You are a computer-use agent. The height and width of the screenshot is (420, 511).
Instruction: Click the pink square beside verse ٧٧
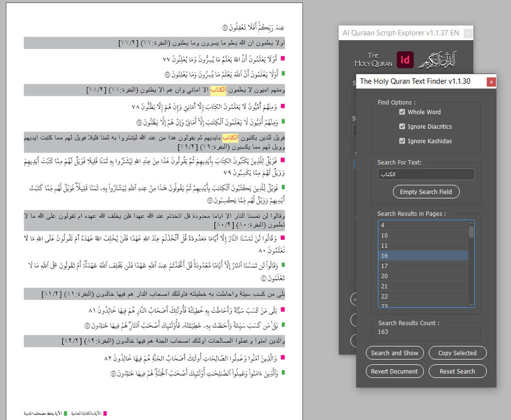283,58
